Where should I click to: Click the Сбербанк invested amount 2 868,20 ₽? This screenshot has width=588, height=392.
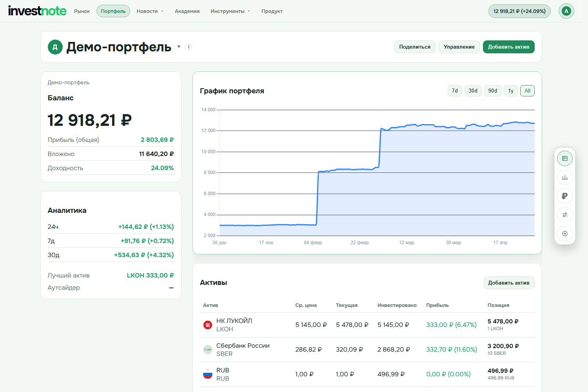point(394,350)
